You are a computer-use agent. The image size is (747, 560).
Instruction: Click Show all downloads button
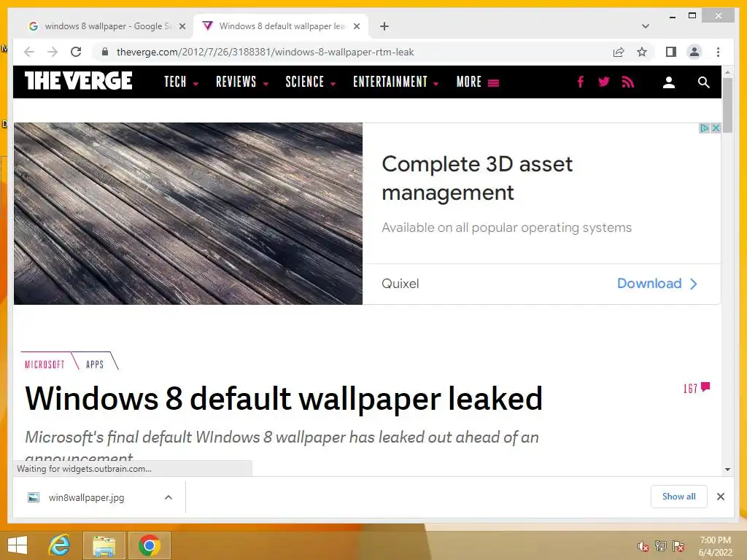coord(679,497)
